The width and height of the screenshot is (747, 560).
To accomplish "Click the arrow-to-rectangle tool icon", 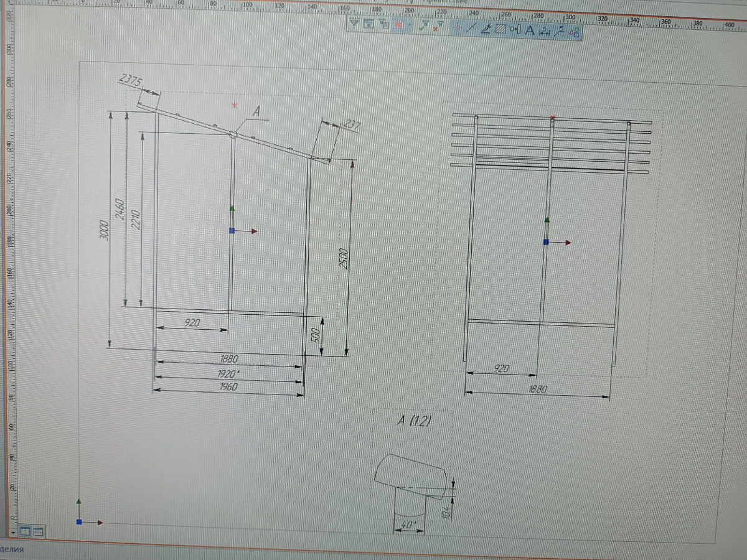I will pos(515,29).
